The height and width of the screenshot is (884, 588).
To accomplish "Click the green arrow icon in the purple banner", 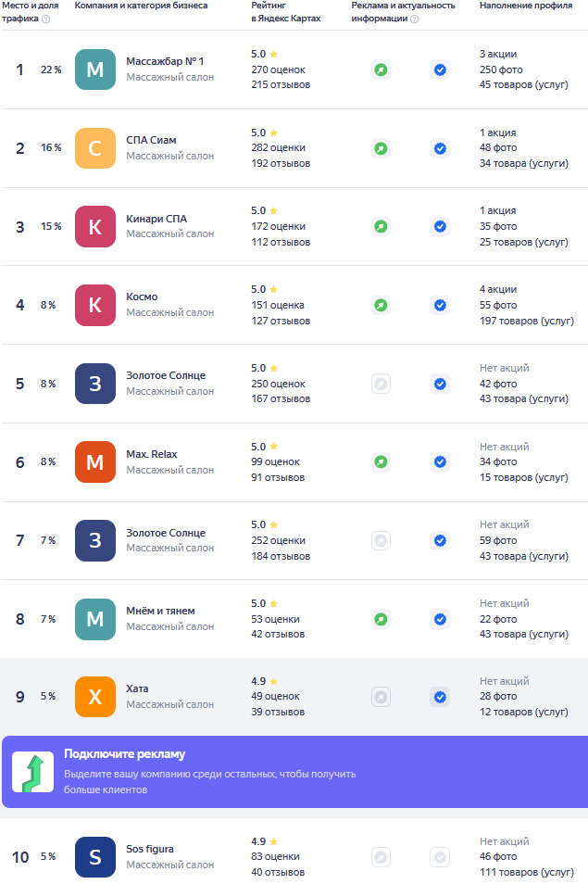I will (32, 772).
